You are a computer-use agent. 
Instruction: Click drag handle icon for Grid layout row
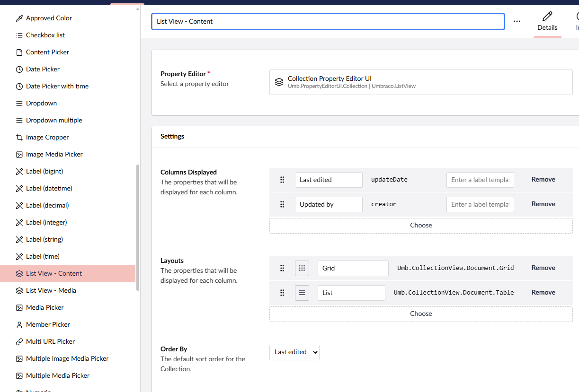click(x=282, y=268)
